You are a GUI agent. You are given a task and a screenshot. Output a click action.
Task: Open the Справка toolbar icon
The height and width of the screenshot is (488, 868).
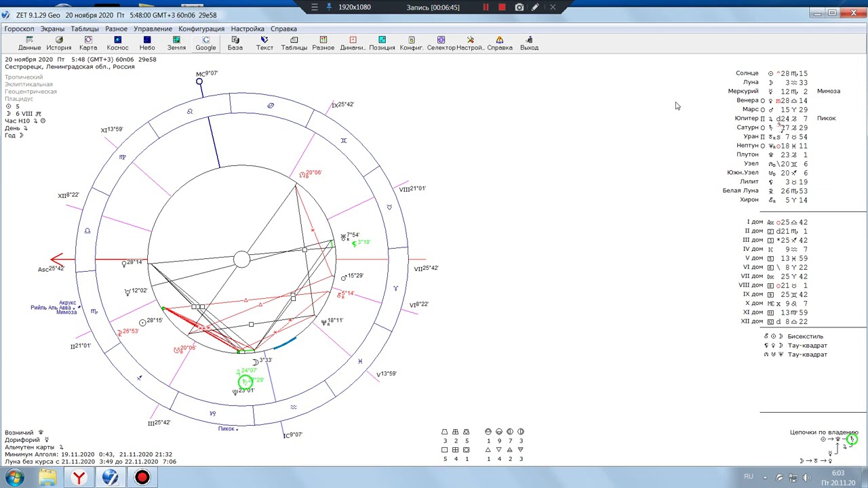[x=500, y=43]
